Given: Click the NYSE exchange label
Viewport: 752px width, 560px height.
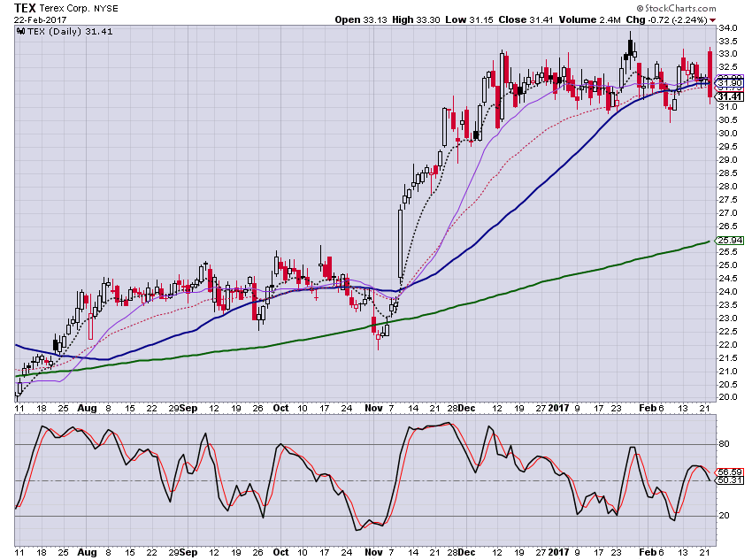Looking at the screenshot, I should 106,9.
